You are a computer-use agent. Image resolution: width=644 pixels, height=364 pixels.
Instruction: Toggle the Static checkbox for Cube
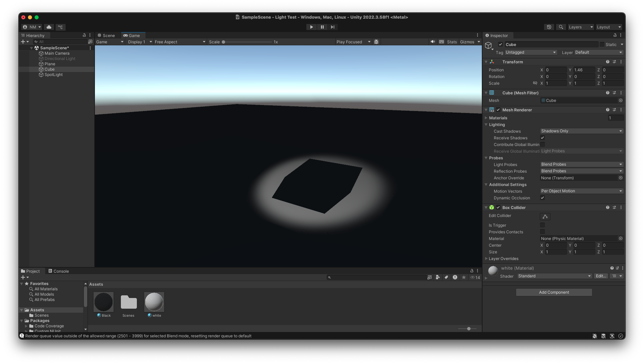pos(602,44)
